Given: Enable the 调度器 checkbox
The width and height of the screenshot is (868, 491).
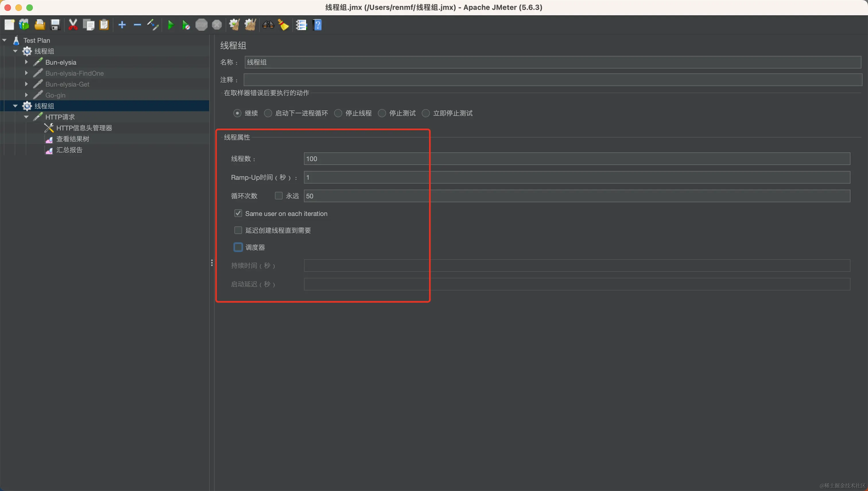Looking at the screenshot, I should tap(238, 247).
